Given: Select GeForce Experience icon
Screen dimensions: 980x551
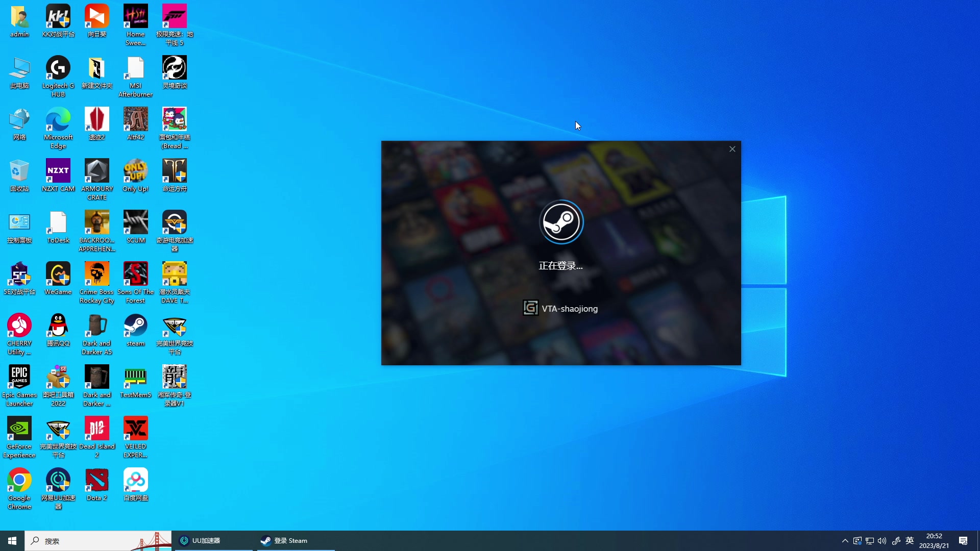Looking at the screenshot, I should point(19,437).
